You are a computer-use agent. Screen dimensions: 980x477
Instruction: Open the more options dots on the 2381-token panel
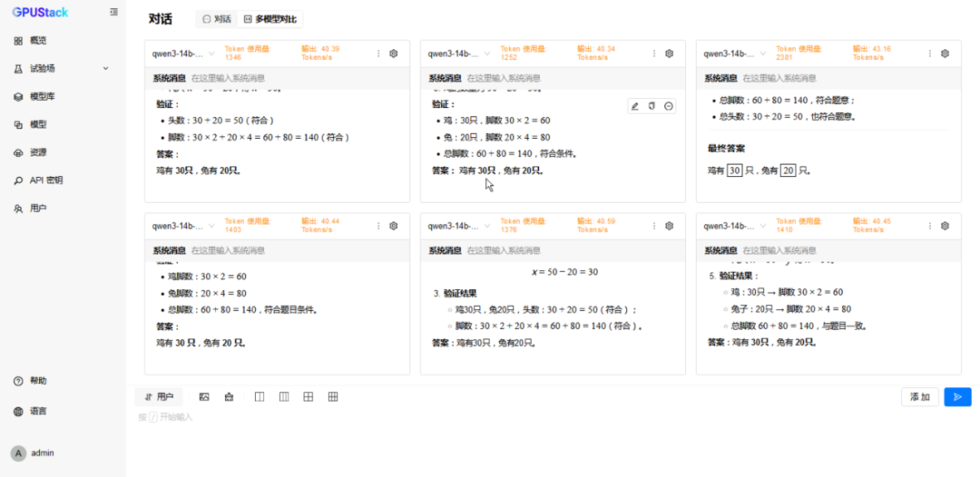pyautogui.click(x=929, y=54)
